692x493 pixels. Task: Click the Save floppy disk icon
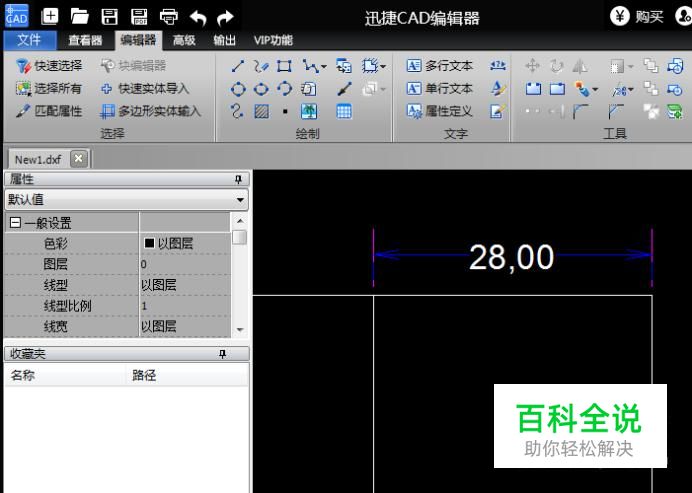pyautogui.click(x=109, y=17)
